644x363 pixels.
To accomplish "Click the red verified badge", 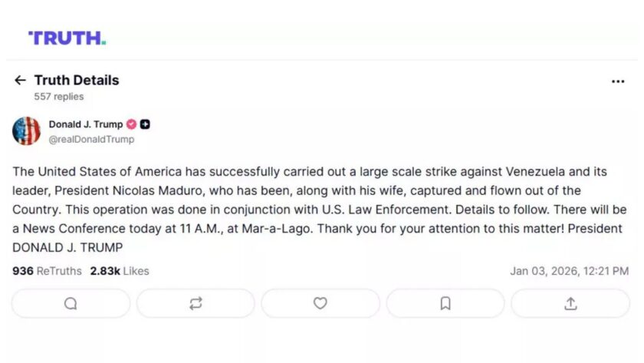I will click(x=131, y=124).
